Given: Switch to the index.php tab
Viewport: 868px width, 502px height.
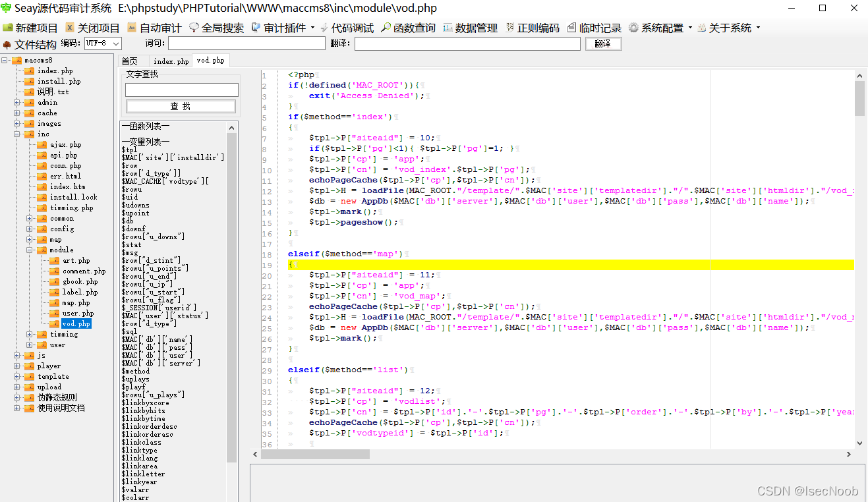Looking at the screenshot, I should click(x=171, y=61).
